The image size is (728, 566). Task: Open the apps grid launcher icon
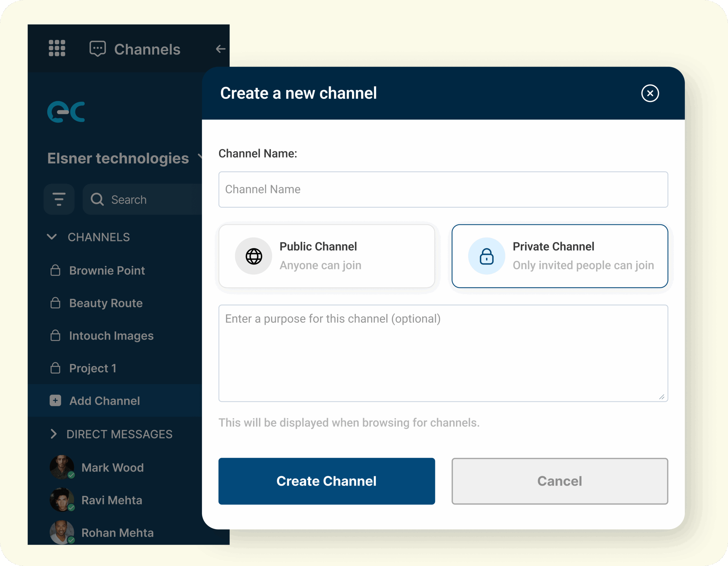click(57, 48)
